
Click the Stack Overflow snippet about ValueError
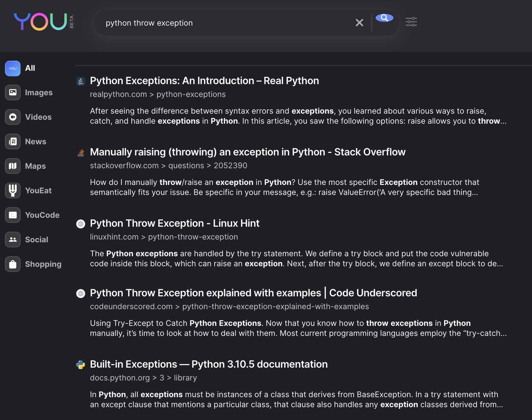285,187
